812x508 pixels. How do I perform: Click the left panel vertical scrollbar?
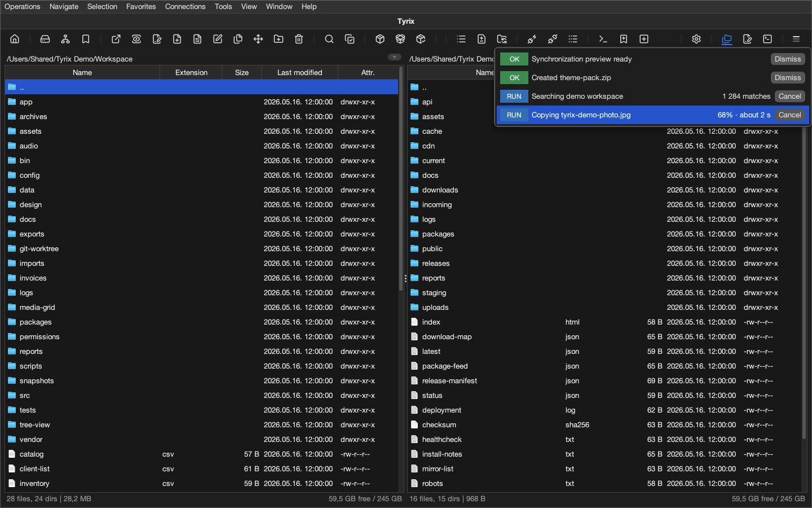(x=401, y=178)
